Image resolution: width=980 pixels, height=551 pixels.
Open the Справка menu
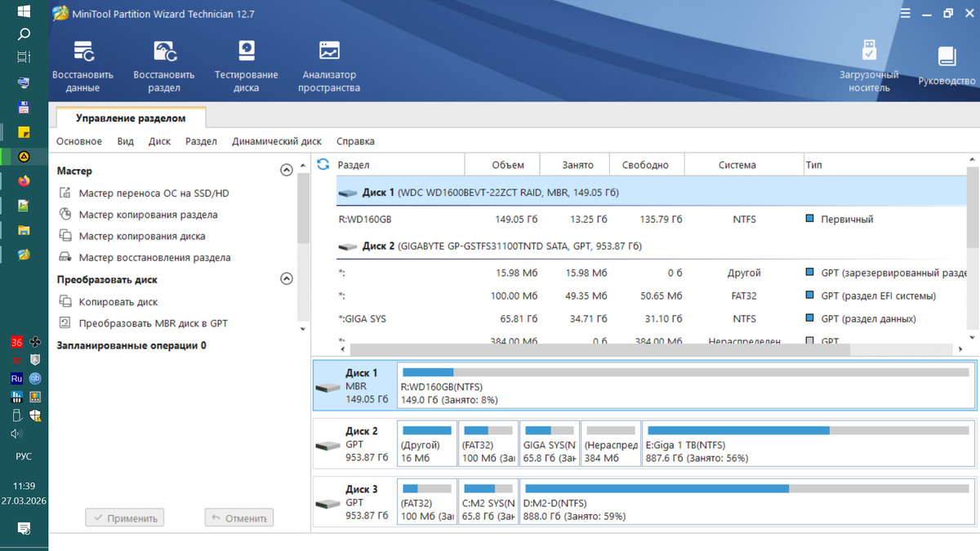click(355, 141)
